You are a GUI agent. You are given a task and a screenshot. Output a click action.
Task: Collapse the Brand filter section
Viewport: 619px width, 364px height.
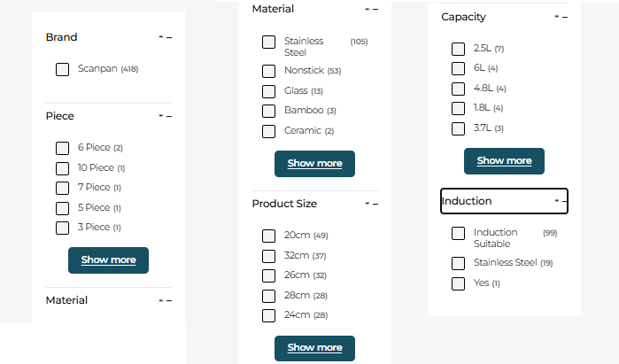pyautogui.click(x=165, y=37)
